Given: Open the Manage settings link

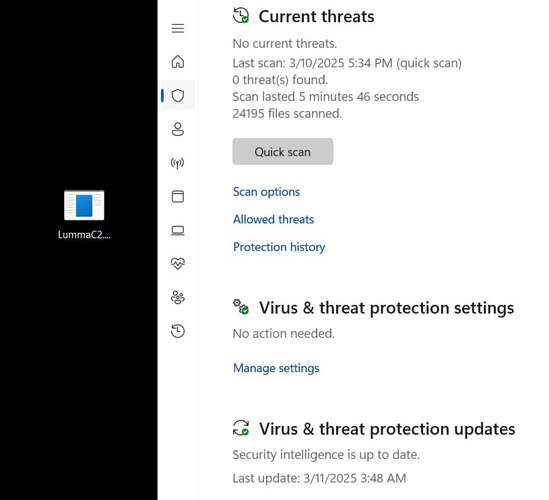Looking at the screenshot, I should click(276, 368).
